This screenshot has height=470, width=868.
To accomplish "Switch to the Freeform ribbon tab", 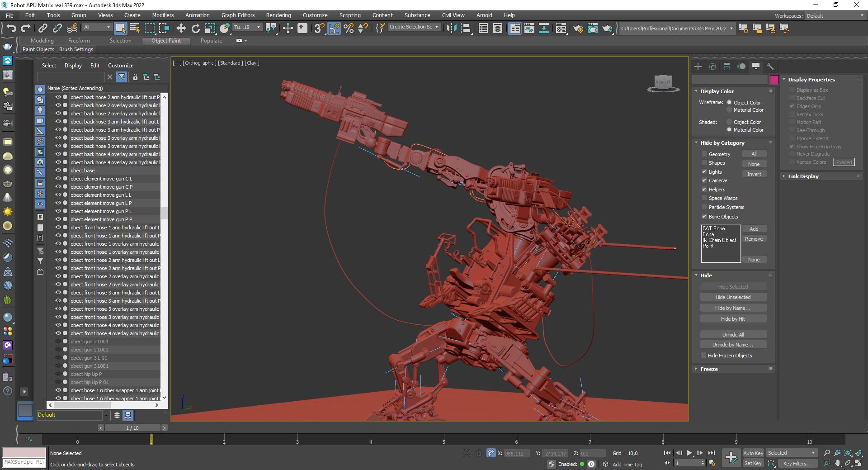I will (79, 41).
